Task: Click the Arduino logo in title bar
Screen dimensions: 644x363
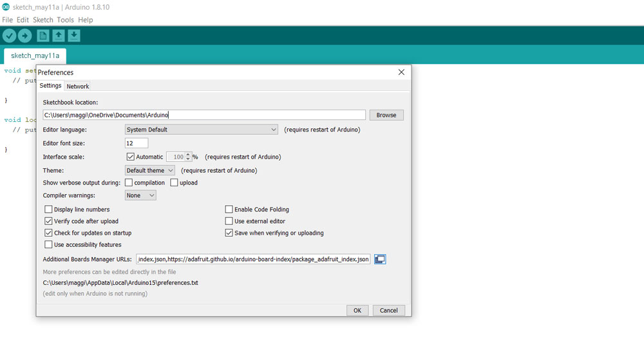Action: point(6,7)
